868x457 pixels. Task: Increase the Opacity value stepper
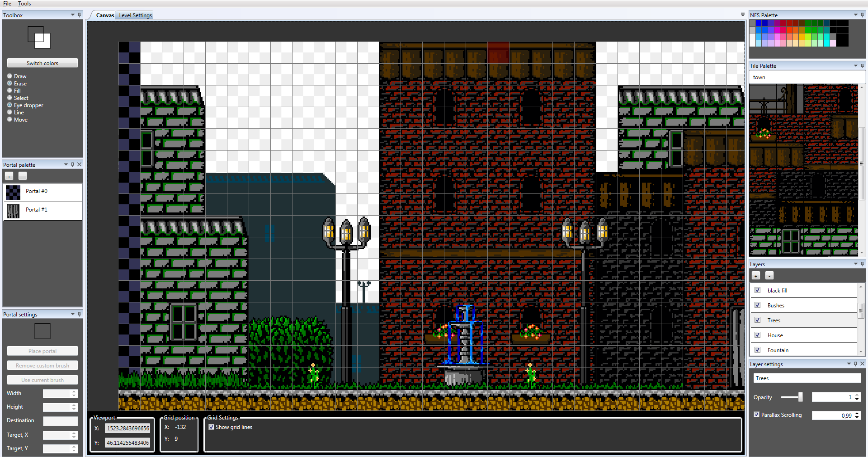pos(857,395)
